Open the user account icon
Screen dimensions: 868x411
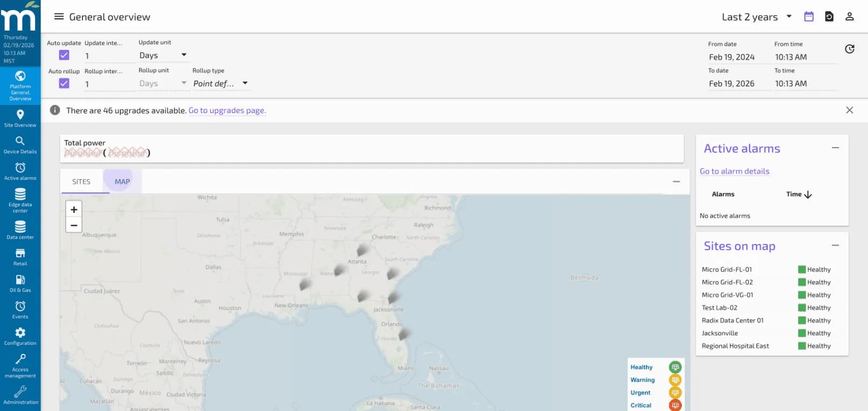click(x=850, y=17)
